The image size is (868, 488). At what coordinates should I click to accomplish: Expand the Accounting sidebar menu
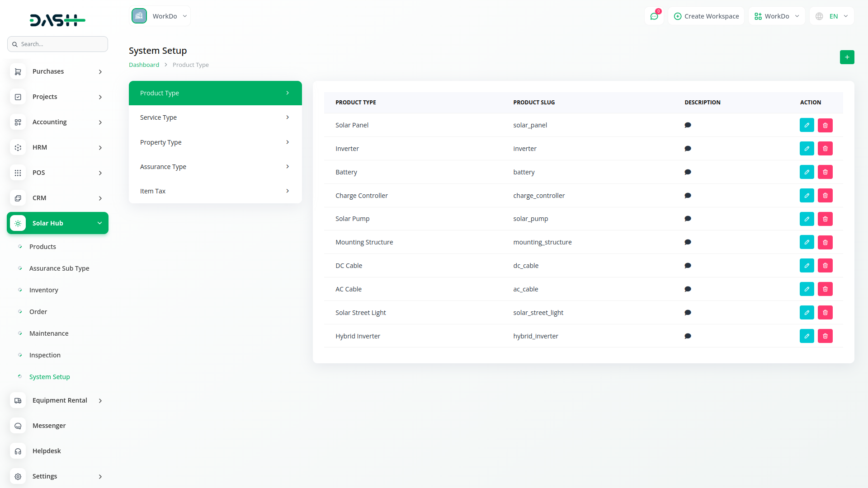pos(57,122)
